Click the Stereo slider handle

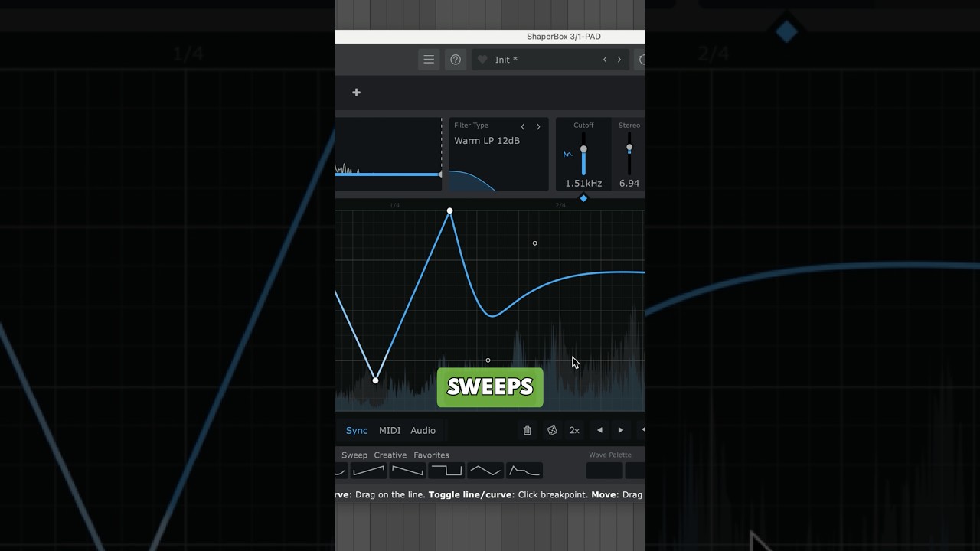pos(629,148)
